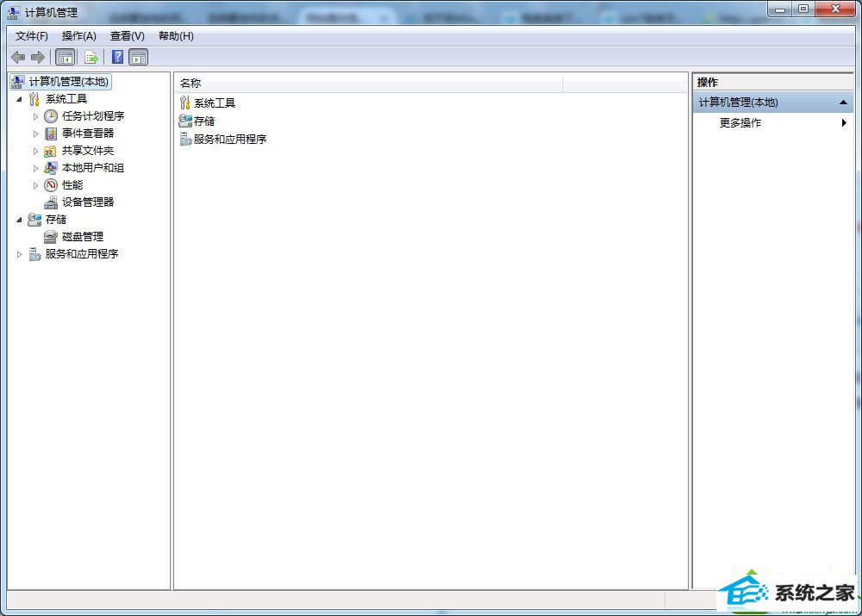Select the 任务计划程序 tree label
Image resolution: width=862 pixels, height=616 pixels.
coord(93,116)
